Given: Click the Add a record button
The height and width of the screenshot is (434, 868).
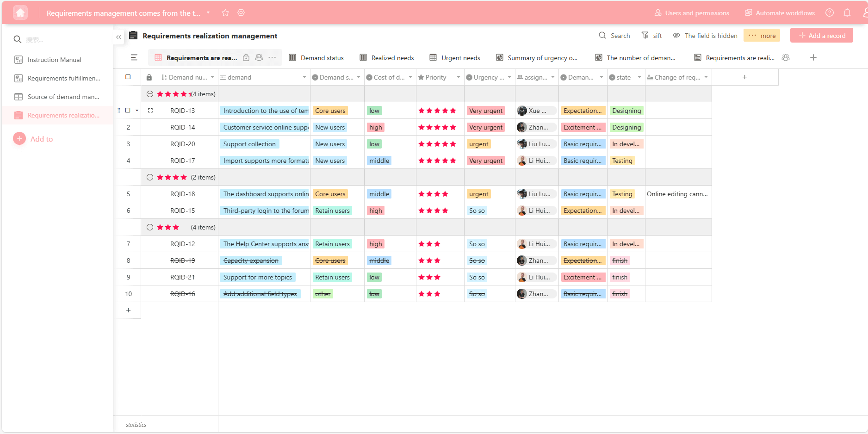Looking at the screenshot, I should [821, 36].
